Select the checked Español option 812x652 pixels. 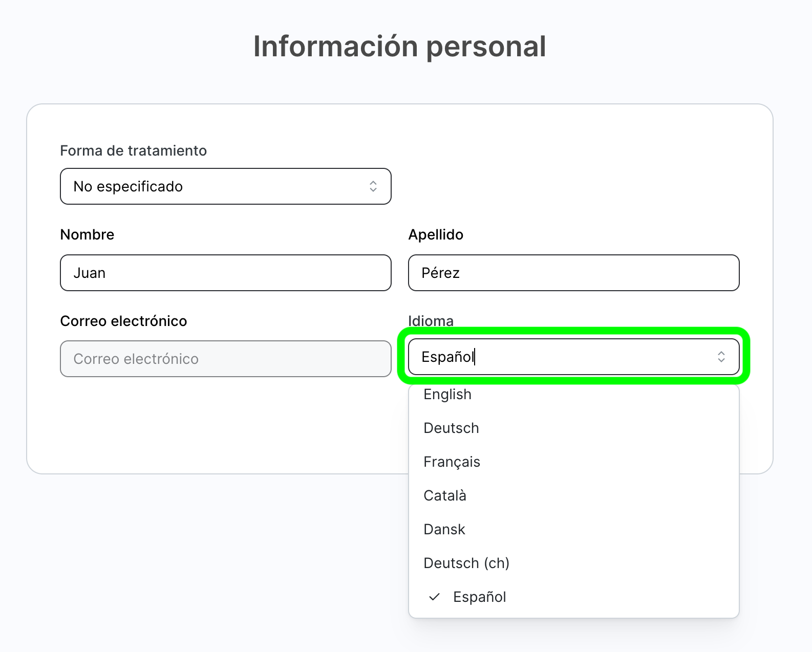574,597
